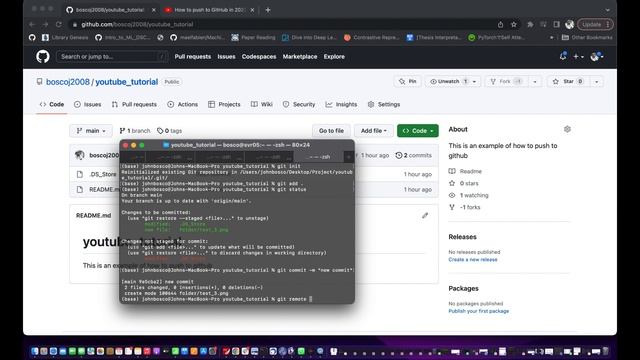This screenshot has width=640, height=360.
Task: Switch to the repository Settings tab
Action: click(384, 104)
